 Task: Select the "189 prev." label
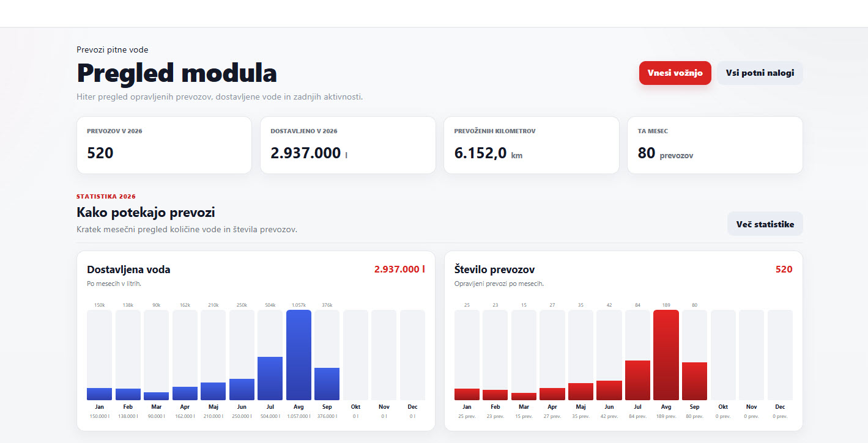pos(666,416)
